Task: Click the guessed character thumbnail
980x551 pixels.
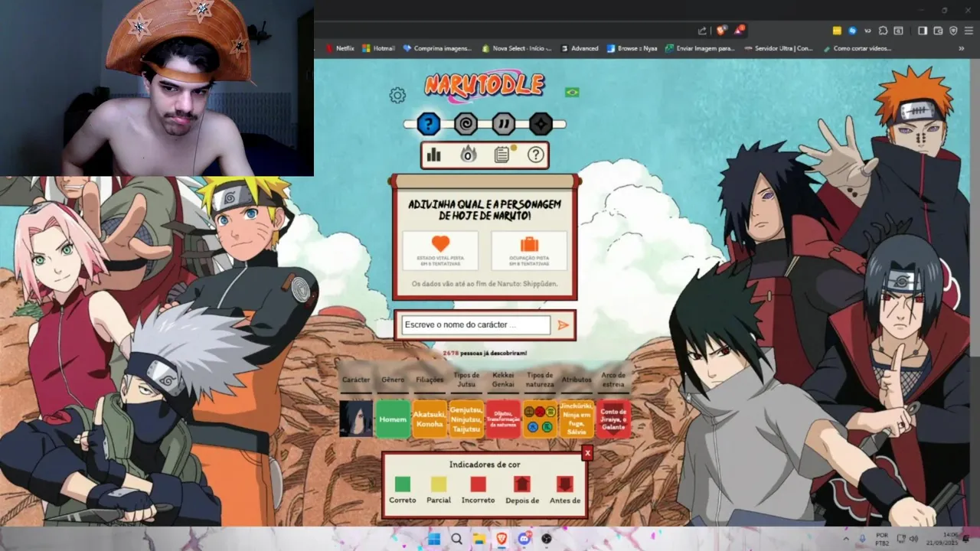Action: click(356, 419)
